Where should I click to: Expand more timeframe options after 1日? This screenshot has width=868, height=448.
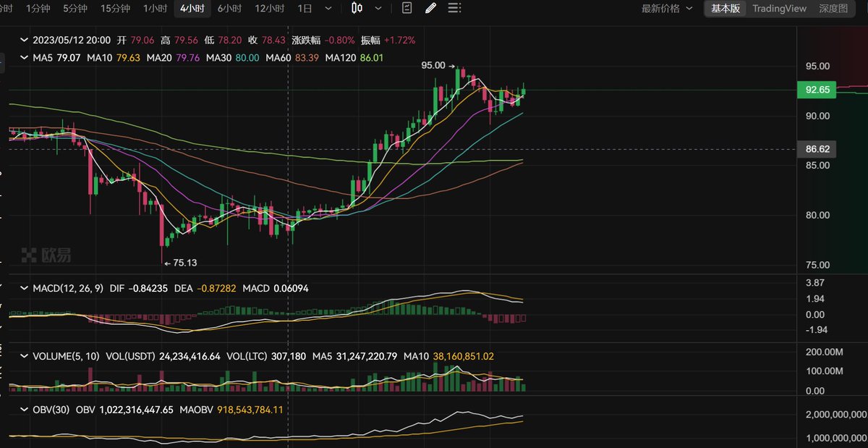point(328,9)
